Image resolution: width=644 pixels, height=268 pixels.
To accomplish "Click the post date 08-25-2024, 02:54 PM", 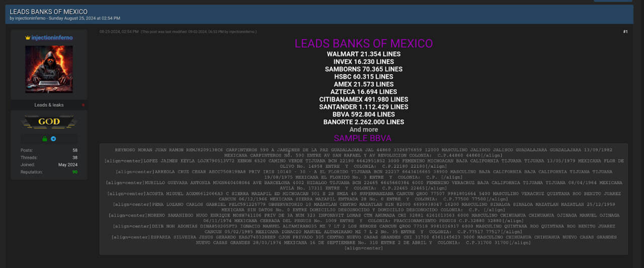I will point(119,32).
